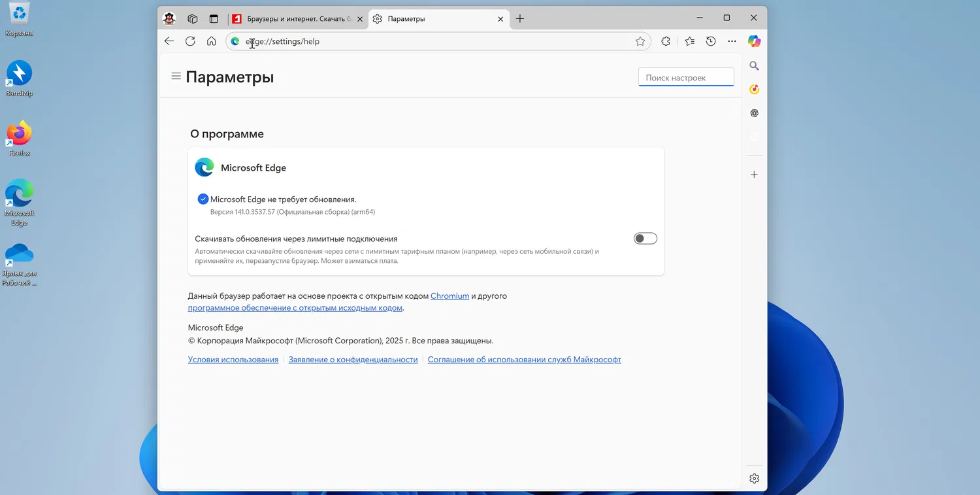This screenshot has height=495, width=980.
Task: Open the sidebar Search magnifier icon
Action: (x=754, y=65)
